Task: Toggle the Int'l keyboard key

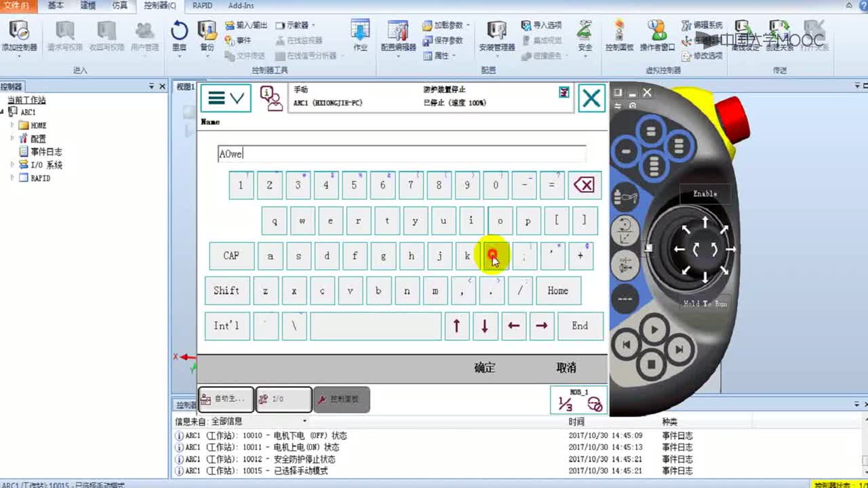Action: [226, 326]
